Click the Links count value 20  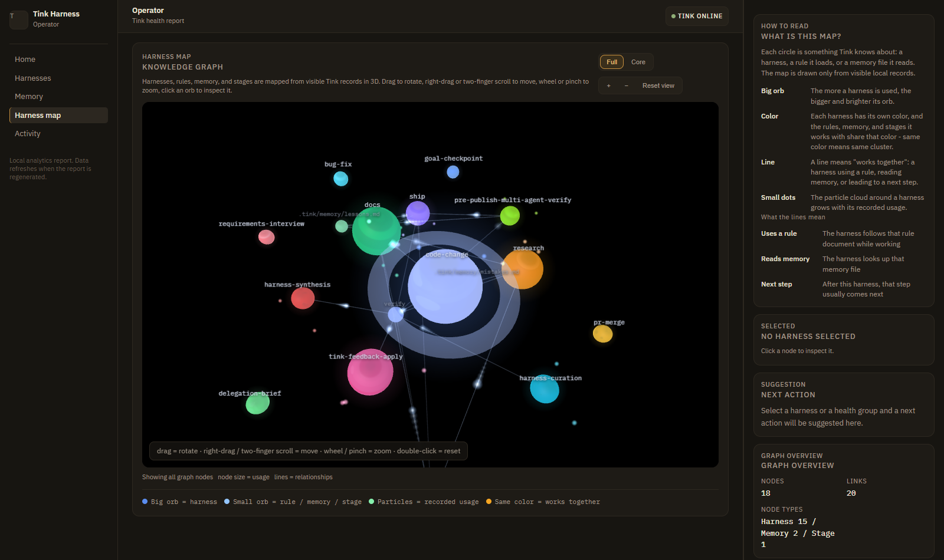pyautogui.click(x=851, y=493)
